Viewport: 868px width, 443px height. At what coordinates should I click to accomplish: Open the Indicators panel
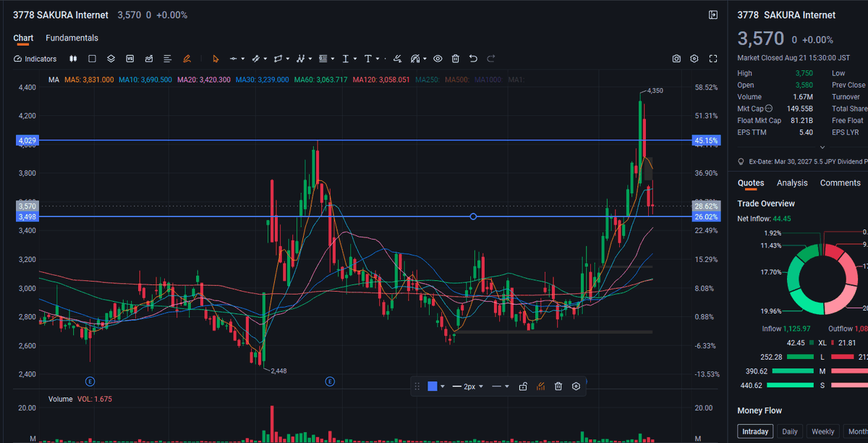tap(35, 59)
